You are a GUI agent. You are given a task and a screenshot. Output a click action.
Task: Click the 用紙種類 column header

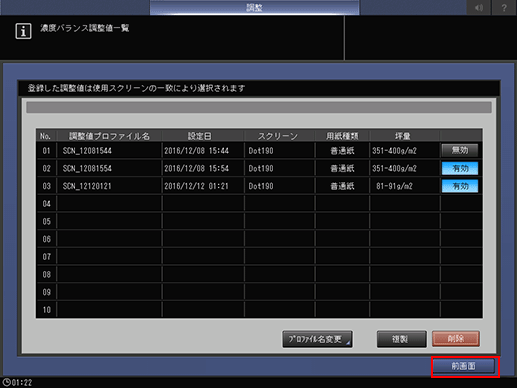[342, 136]
